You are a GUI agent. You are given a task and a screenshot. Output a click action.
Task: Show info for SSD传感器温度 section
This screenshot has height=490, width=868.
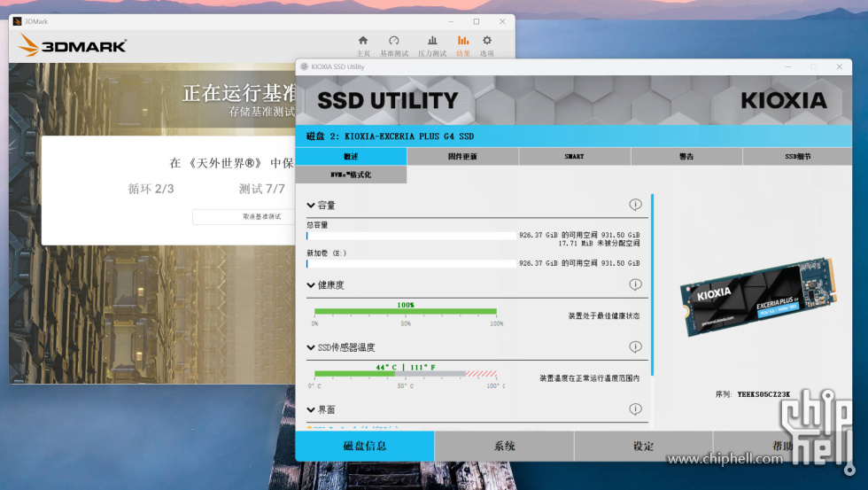pyautogui.click(x=636, y=346)
